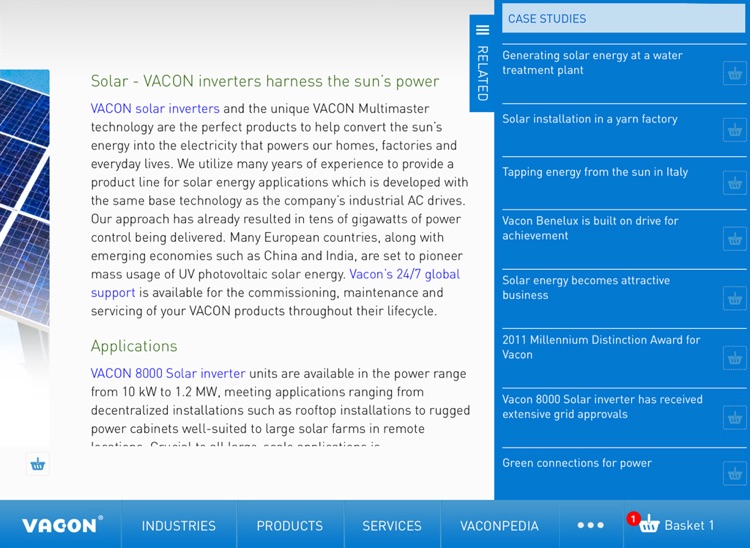
Task: Open the INDUSTRIES menu
Action: (179, 526)
